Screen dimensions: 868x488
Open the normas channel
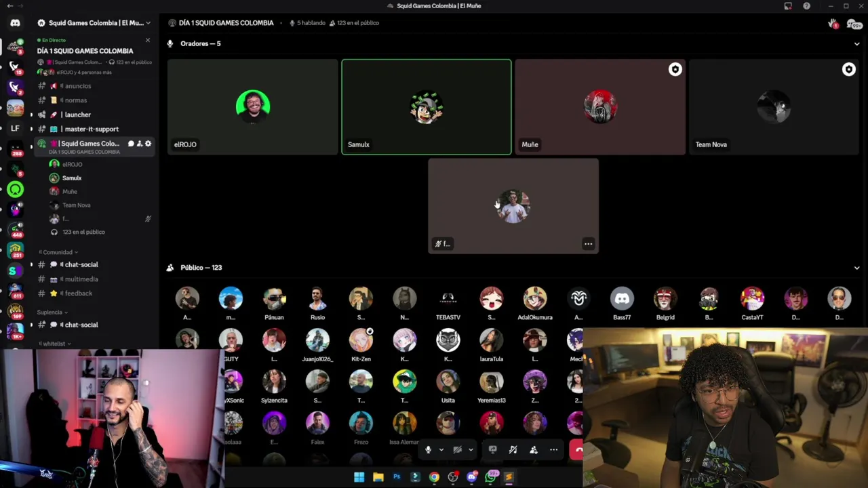94,100
